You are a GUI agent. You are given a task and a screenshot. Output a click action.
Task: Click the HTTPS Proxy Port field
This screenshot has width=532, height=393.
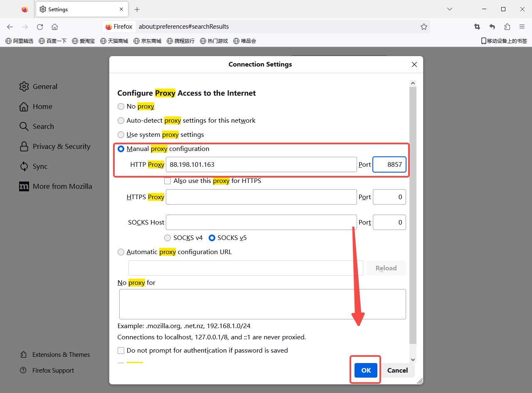pos(389,197)
